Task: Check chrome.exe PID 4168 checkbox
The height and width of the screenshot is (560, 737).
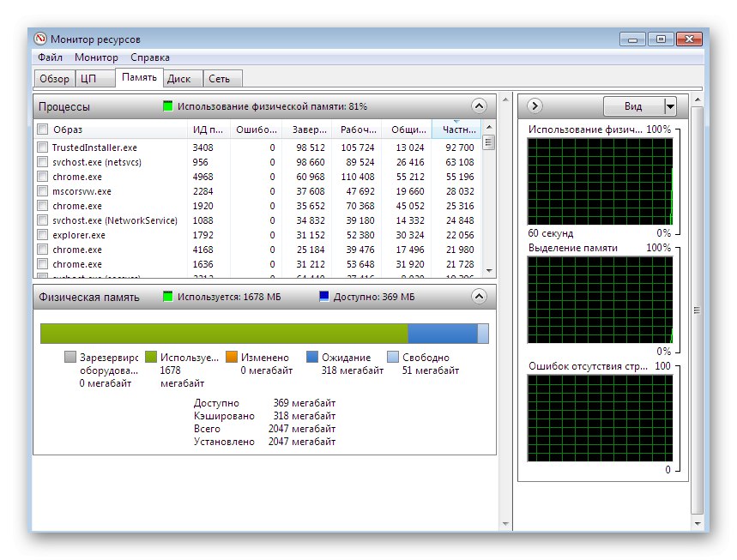Action: (42, 250)
